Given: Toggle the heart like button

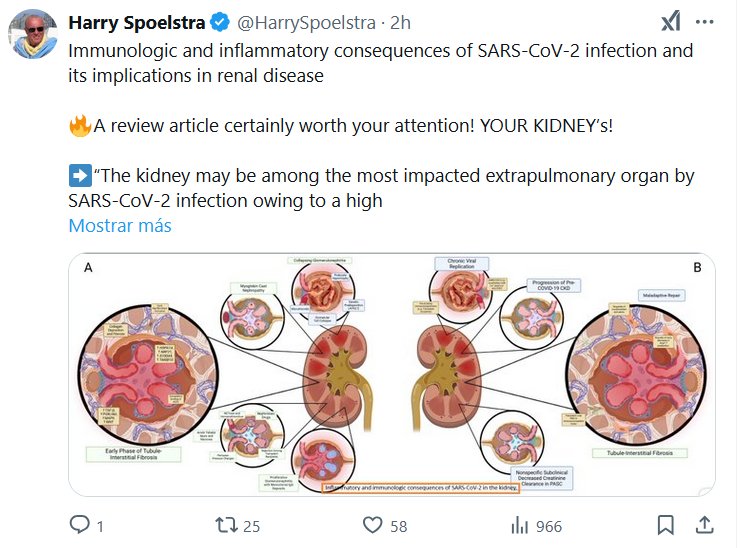Looking at the screenshot, I should point(372,525).
